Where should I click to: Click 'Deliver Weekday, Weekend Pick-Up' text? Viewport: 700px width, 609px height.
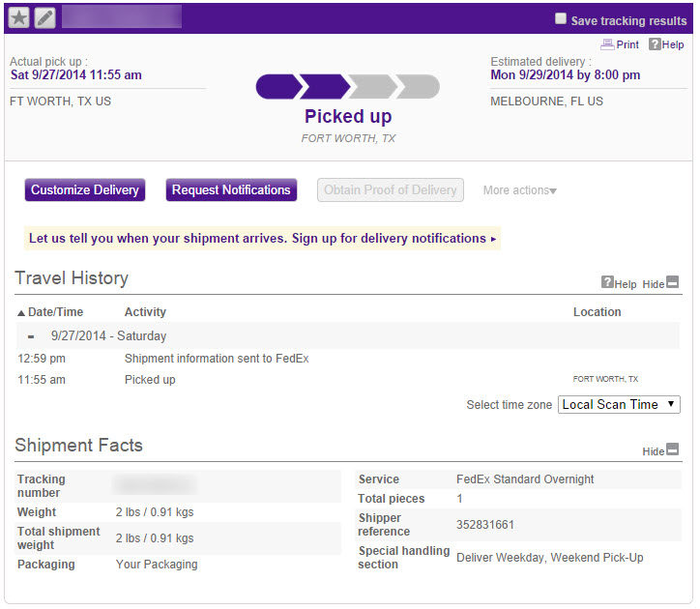coord(549,558)
